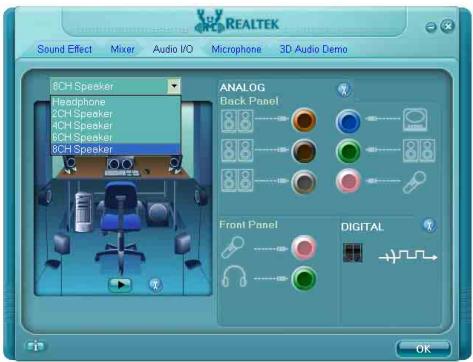Viewport: 473px width, 362px height.
Task: Open the 3D Audio Demo tab
Action: coord(313,49)
